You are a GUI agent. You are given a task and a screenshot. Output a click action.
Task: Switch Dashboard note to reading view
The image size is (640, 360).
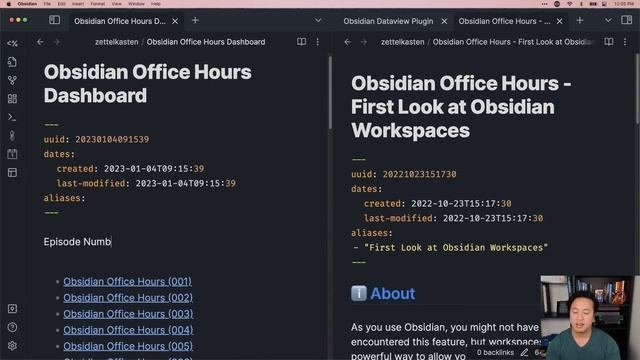[301, 42]
